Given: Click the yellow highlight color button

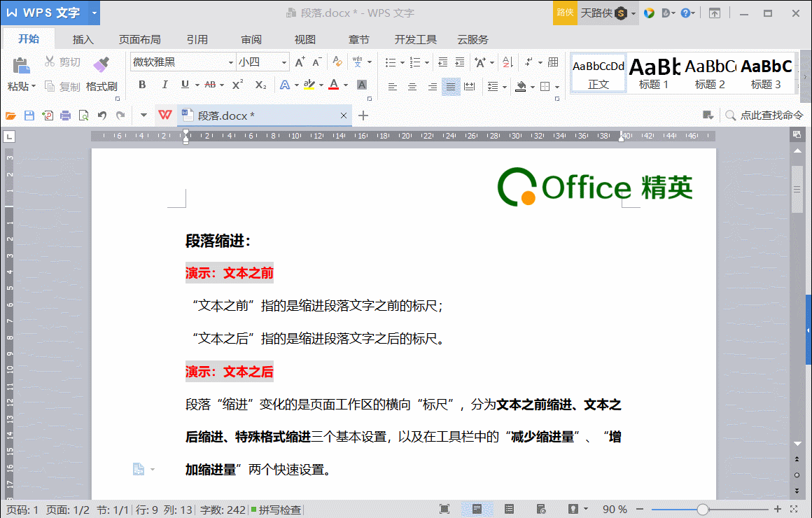Looking at the screenshot, I should pos(309,85).
